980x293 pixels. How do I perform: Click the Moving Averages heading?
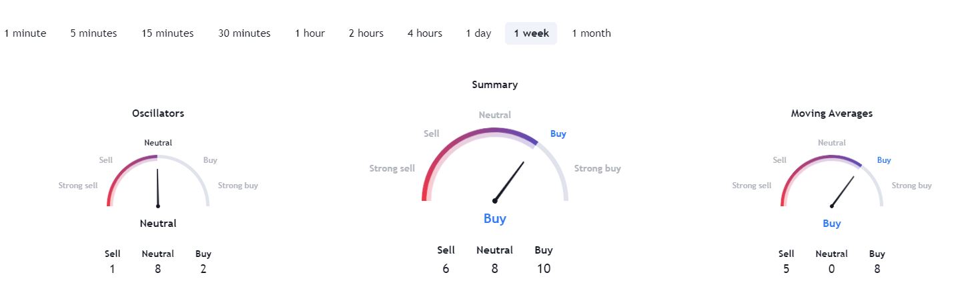click(832, 113)
